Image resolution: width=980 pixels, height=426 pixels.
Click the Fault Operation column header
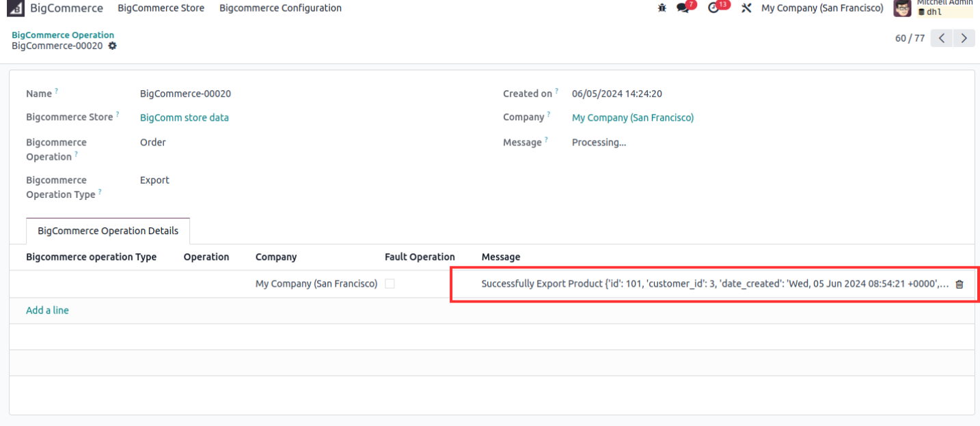coord(420,257)
